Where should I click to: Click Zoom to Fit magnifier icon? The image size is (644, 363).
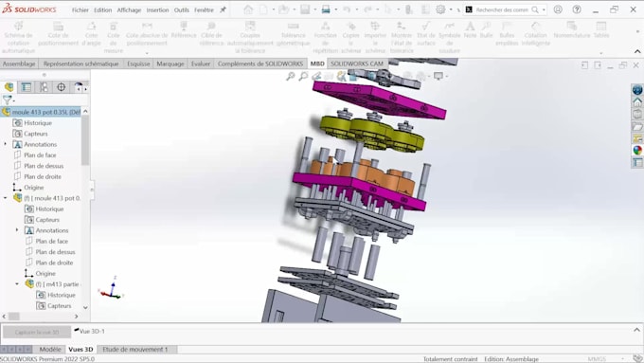click(291, 76)
